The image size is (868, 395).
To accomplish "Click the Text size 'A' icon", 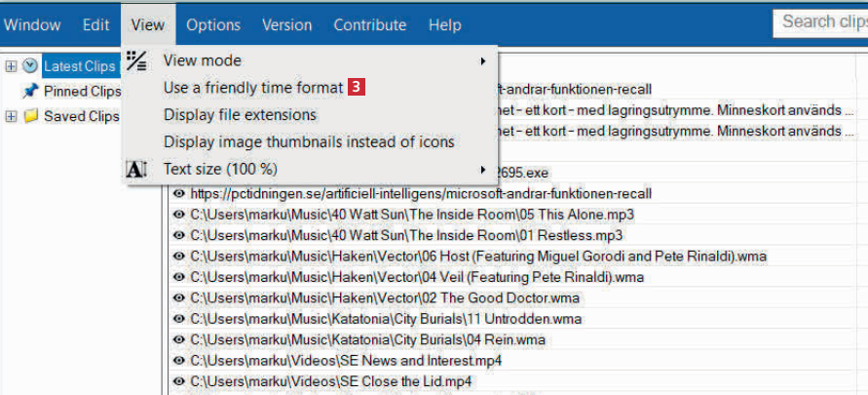I will tap(136, 170).
